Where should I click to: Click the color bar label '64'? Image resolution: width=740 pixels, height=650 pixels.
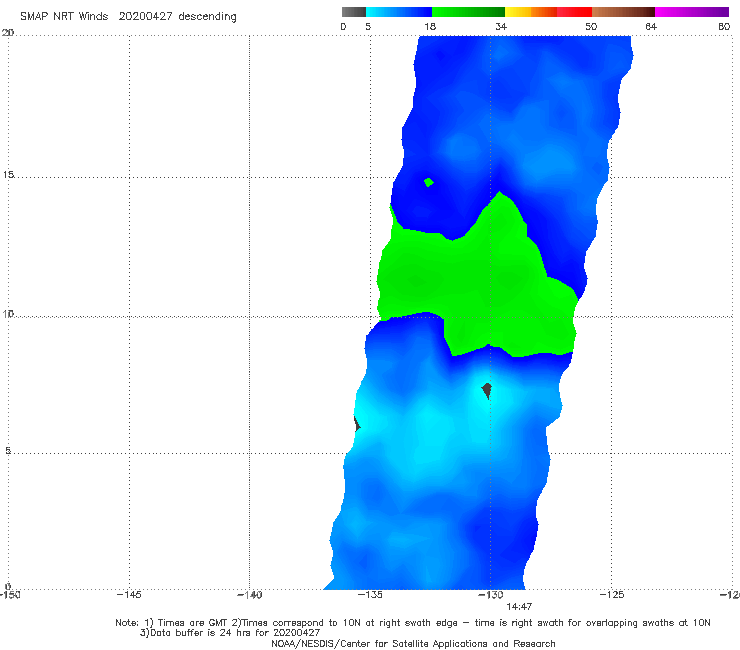651,26
